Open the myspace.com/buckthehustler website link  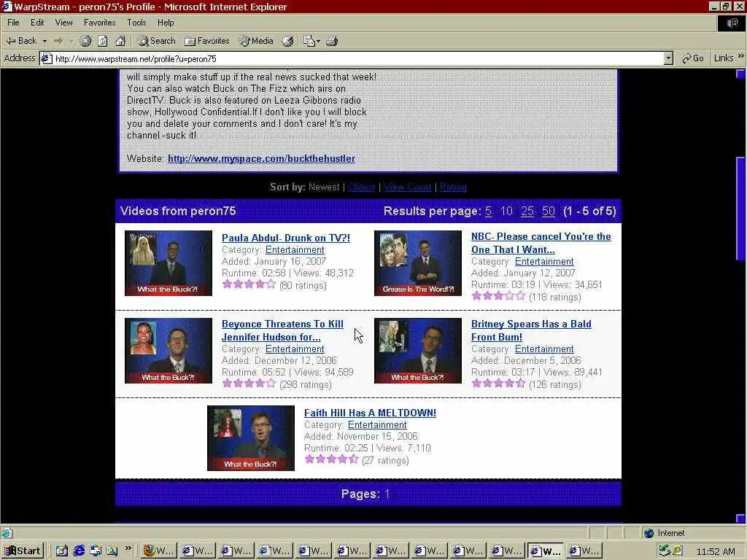[x=262, y=158]
